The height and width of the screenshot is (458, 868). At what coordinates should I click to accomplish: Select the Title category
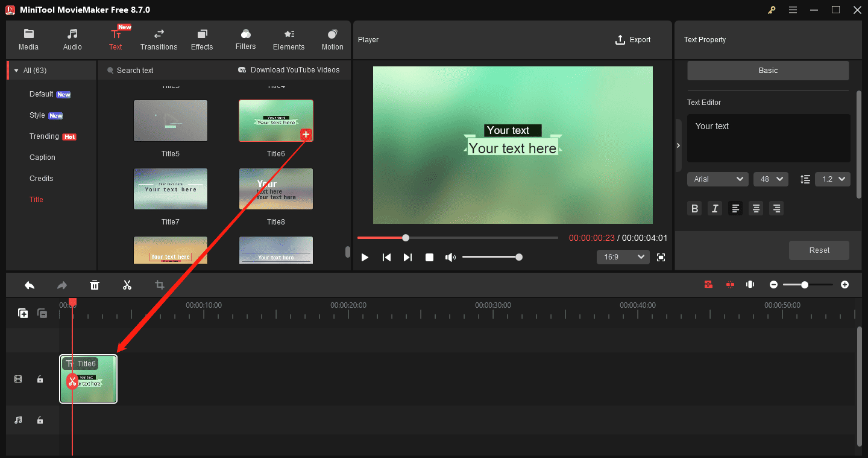[36, 200]
